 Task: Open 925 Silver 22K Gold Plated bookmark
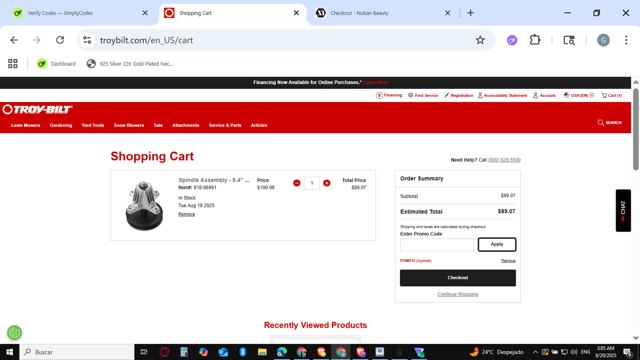[x=130, y=64]
